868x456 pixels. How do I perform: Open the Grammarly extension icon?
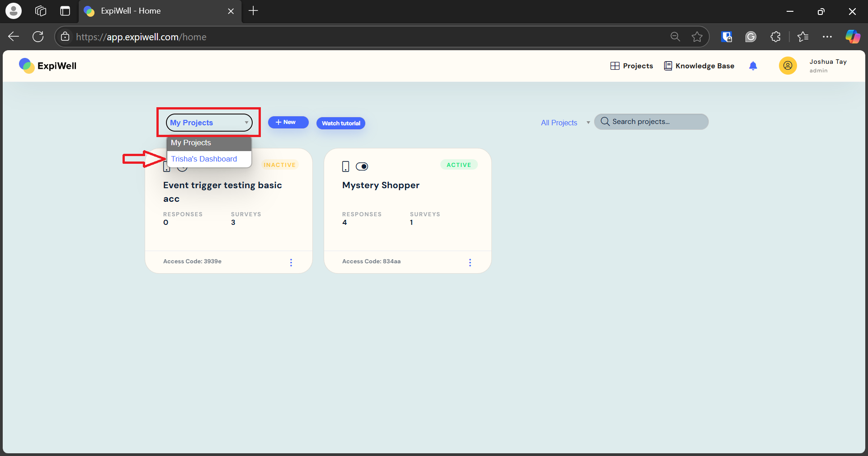(751, 37)
